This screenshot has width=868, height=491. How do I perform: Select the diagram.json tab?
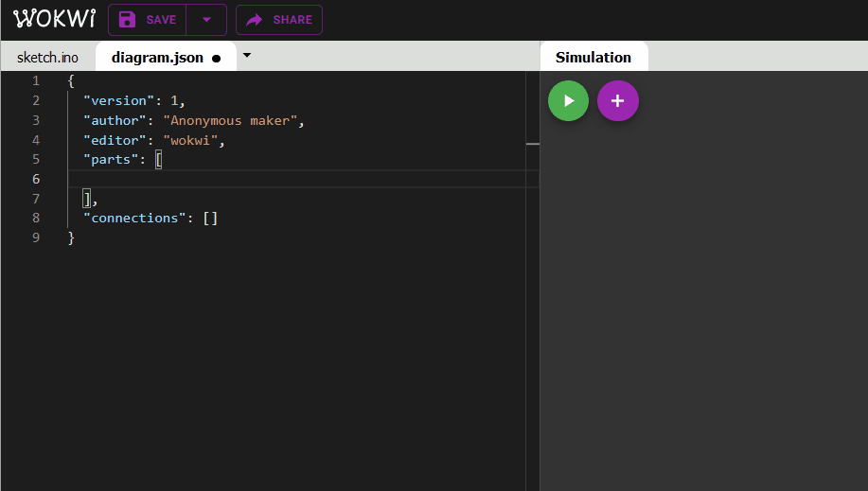166,57
